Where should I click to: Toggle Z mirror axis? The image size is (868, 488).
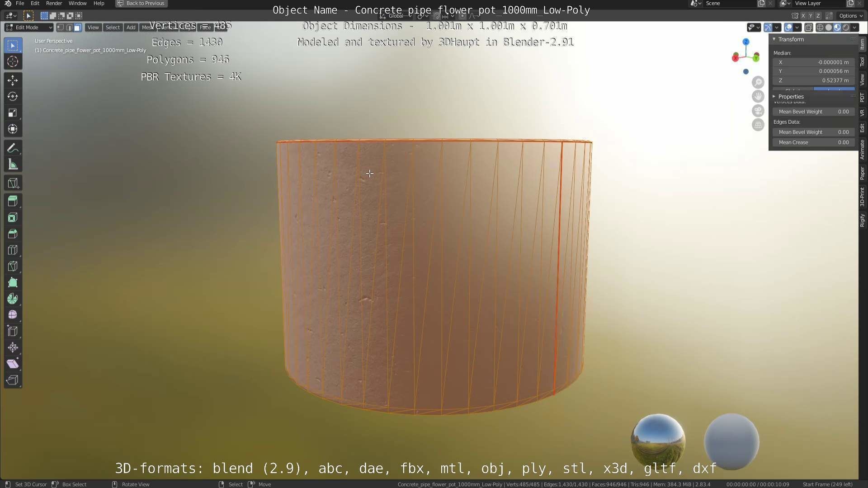pyautogui.click(x=818, y=16)
